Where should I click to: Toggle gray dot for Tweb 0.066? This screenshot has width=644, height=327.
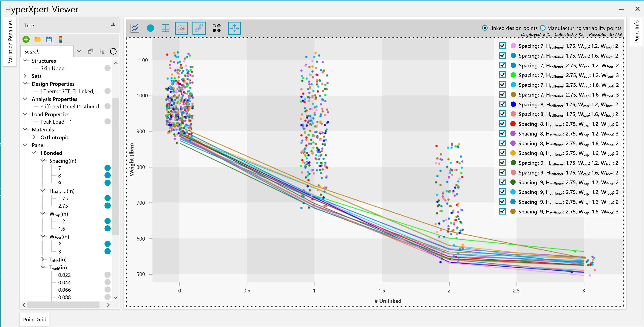point(107,290)
